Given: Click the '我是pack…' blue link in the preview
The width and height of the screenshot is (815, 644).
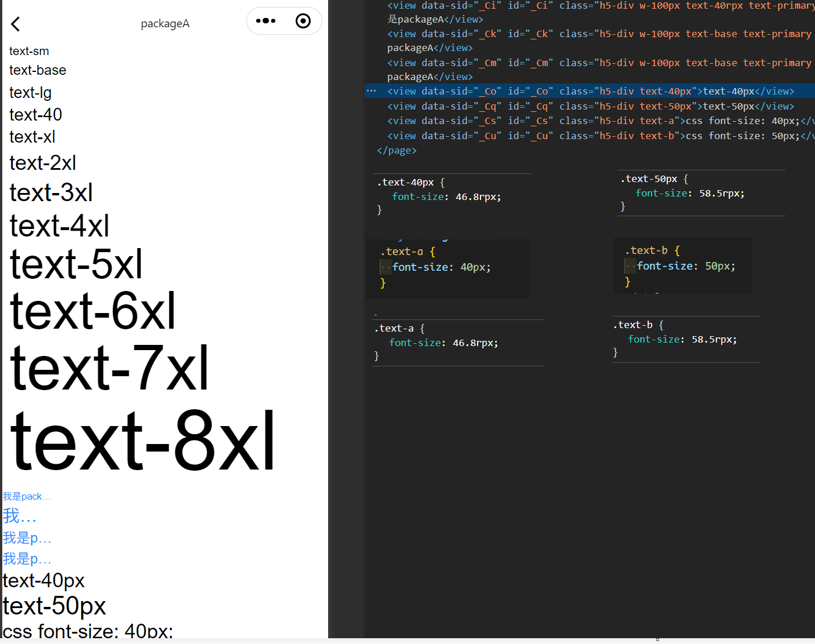Looking at the screenshot, I should [27, 496].
